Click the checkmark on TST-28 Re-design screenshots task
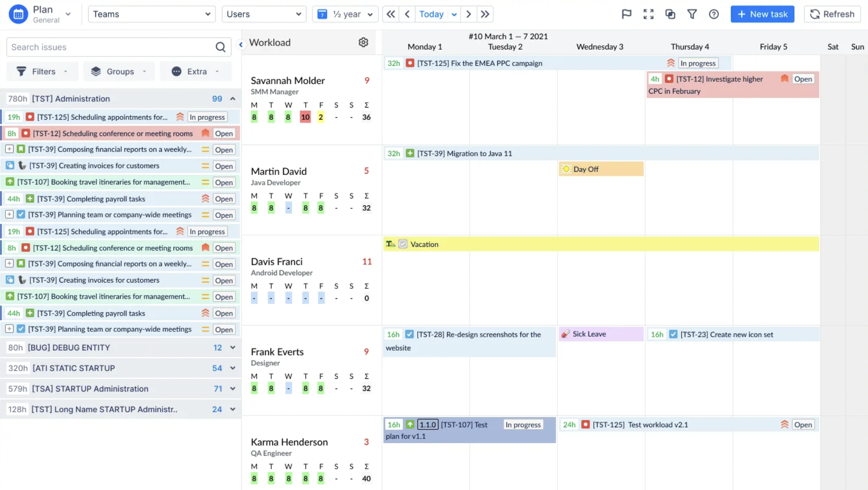 tap(410, 334)
